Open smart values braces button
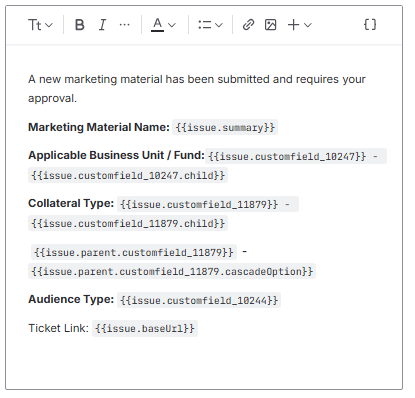 point(370,25)
